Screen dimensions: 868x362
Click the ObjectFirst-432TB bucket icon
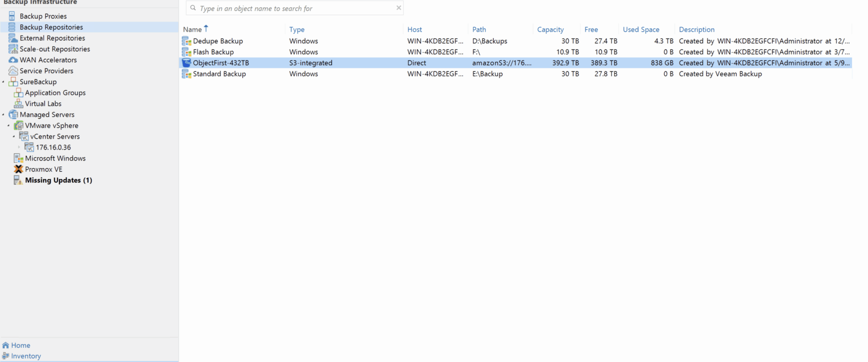[x=186, y=63]
